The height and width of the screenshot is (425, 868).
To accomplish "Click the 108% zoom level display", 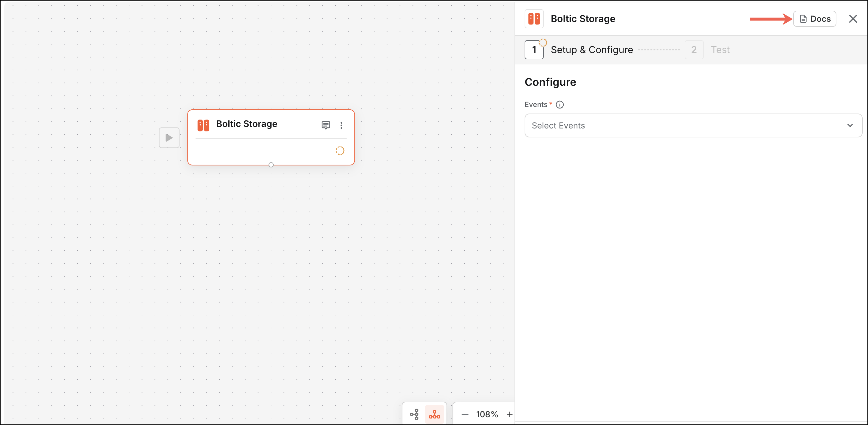I will point(487,414).
